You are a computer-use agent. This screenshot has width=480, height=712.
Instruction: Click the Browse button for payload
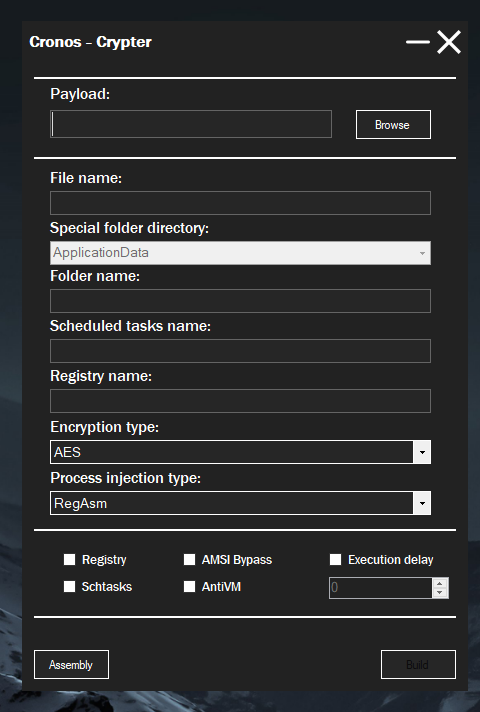pyautogui.click(x=393, y=124)
